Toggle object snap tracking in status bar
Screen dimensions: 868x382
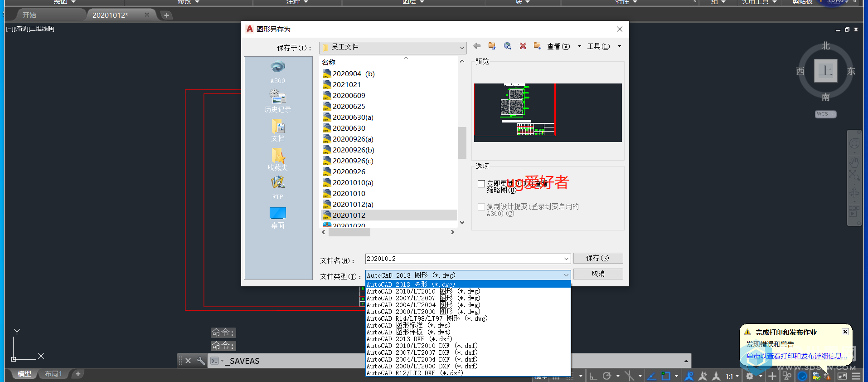[x=652, y=376]
